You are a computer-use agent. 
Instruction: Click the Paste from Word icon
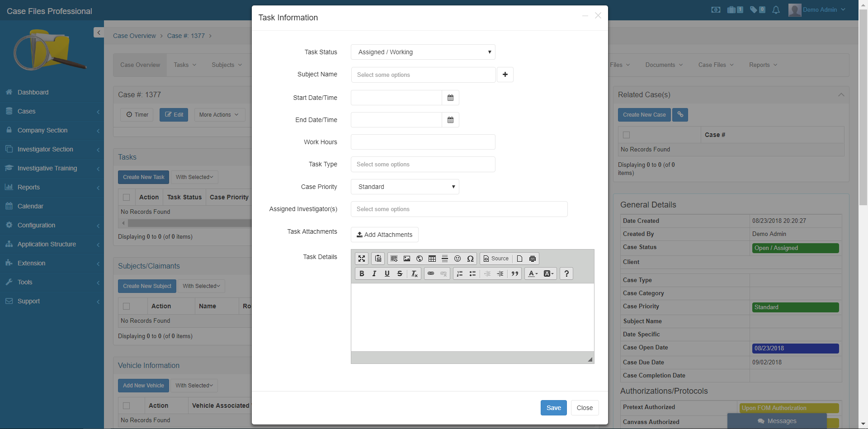(378, 259)
